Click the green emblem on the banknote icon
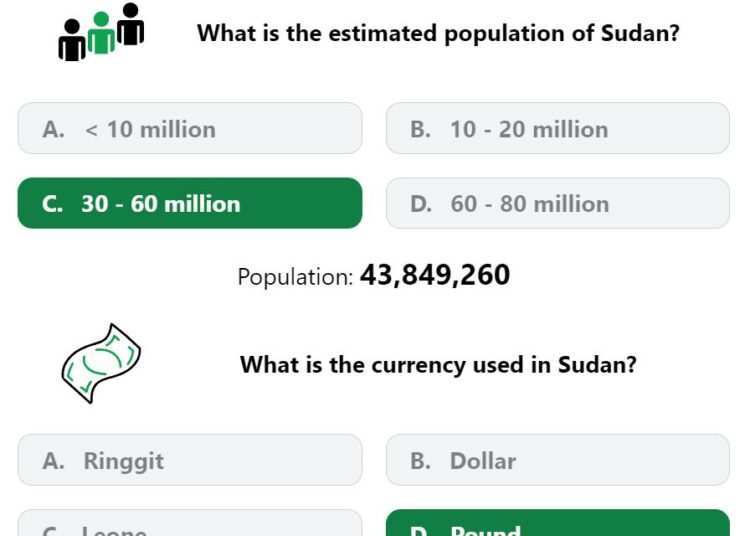Viewport: 750px width, 536px height. pyautogui.click(x=102, y=363)
